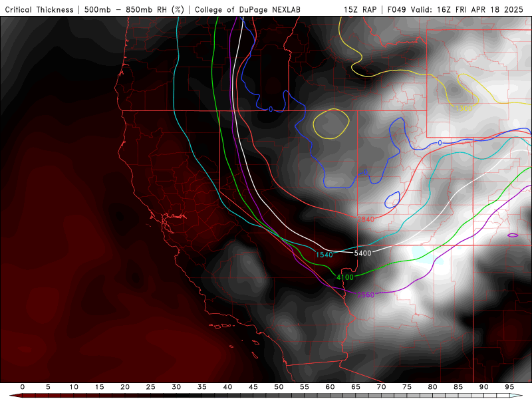532x399 pixels.
Task: Click the colorbar tick label "60"
Action: [x=330, y=387]
